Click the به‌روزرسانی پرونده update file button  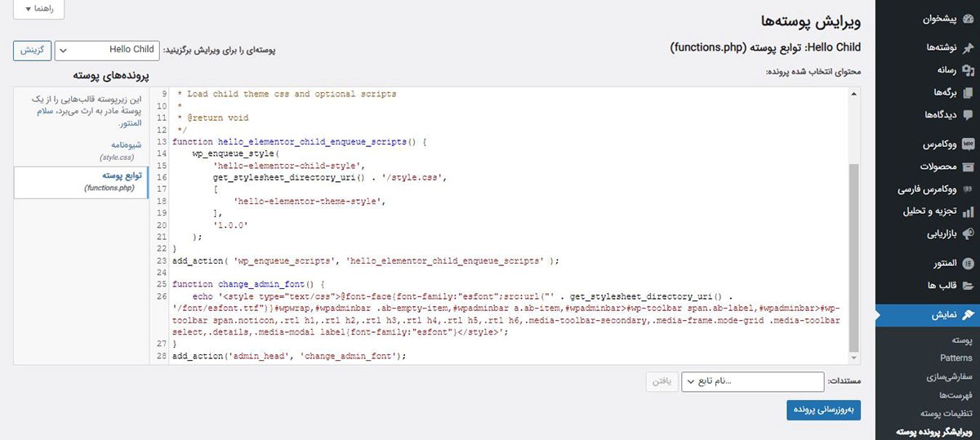click(823, 411)
